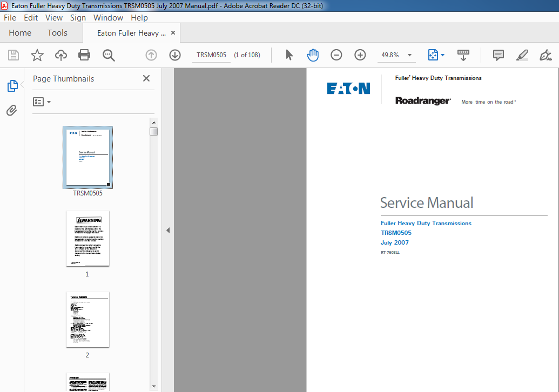Click the TRSM0505 label under first thumbnail
This screenshot has width=559, height=392.
pyautogui.click(x=87, y=193)
